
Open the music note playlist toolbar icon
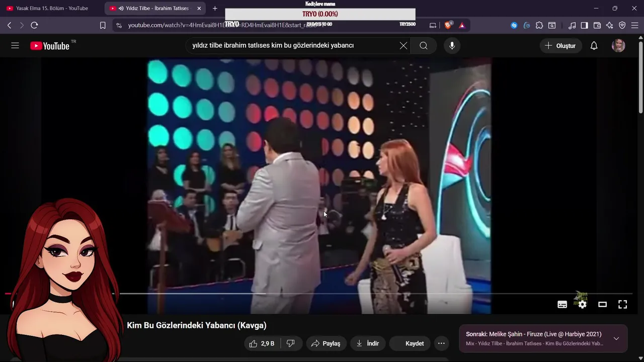572,25
